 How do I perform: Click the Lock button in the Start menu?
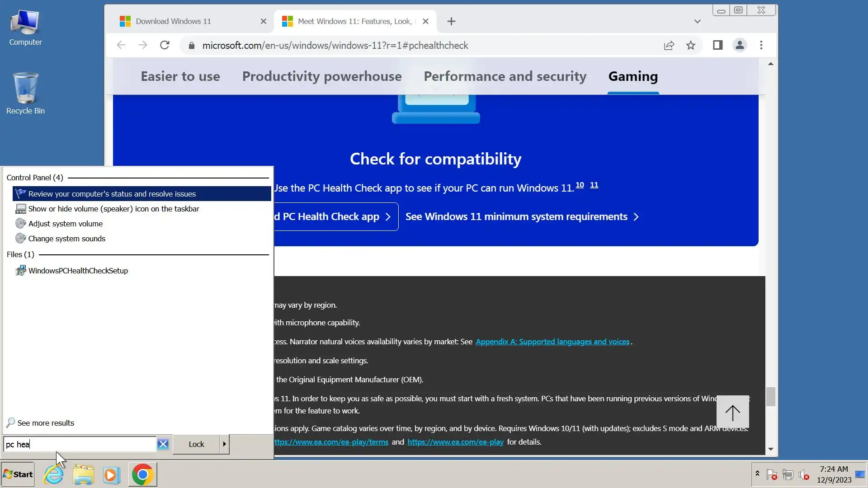pos(196,444)
